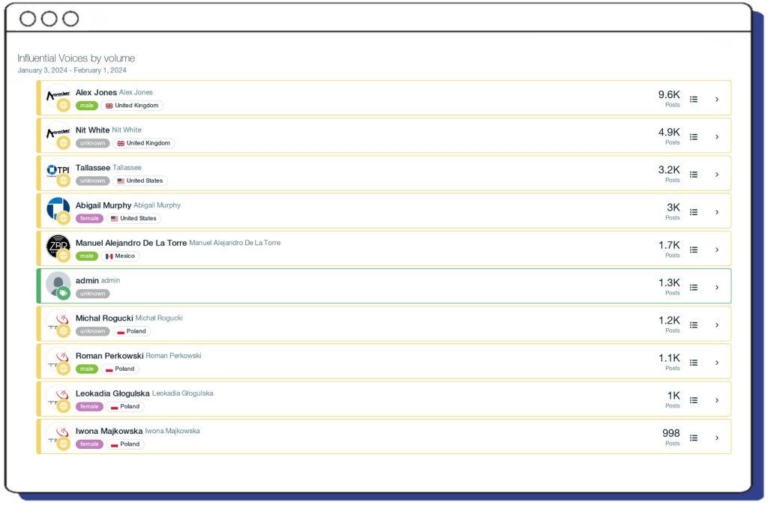Click Abigail Murphy's profile avatar
The height and width of the screenshot is (532, 768).
pos(58,208)
